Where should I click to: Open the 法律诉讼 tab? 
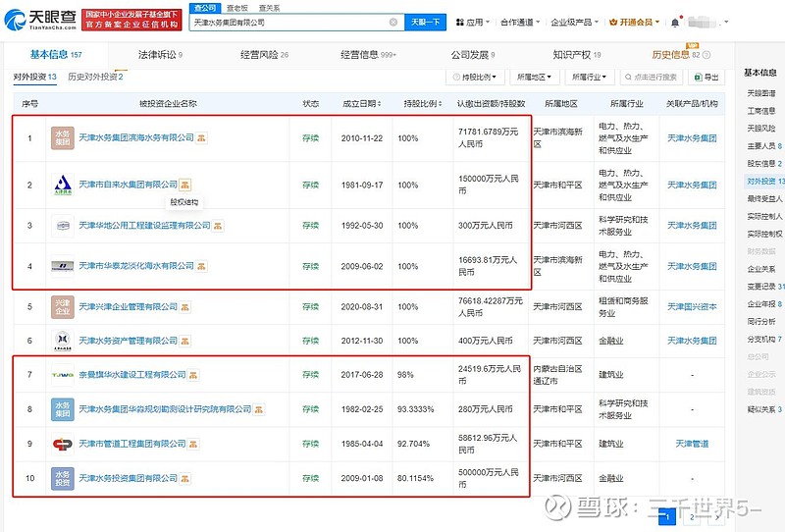point(160,55)
